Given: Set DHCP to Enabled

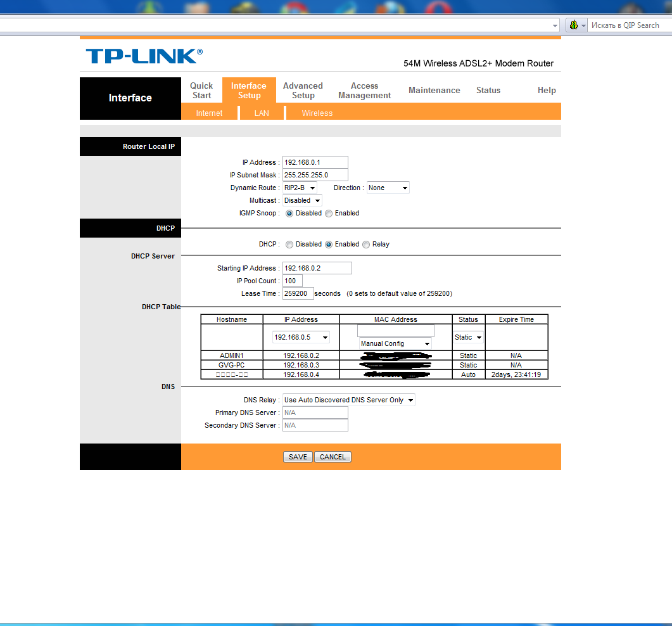Looking at the screenshot, I should point(329,245).
